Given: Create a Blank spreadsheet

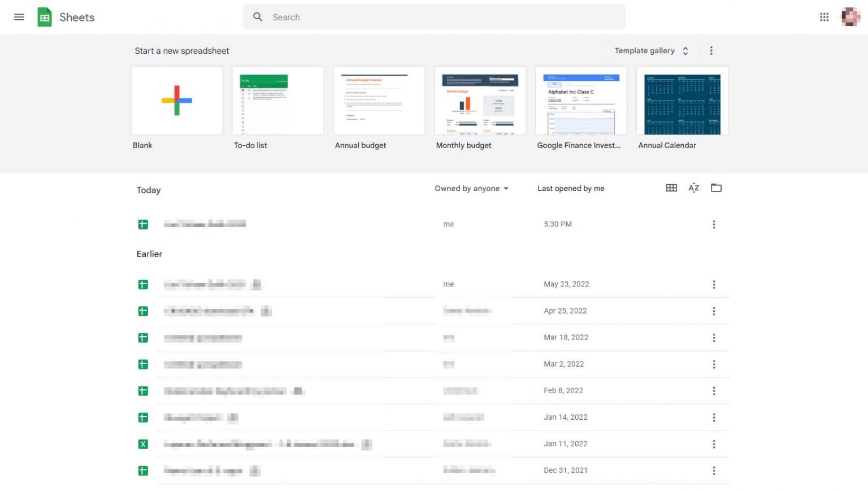Looking at the screenshot, I should (x=177, y=100).
